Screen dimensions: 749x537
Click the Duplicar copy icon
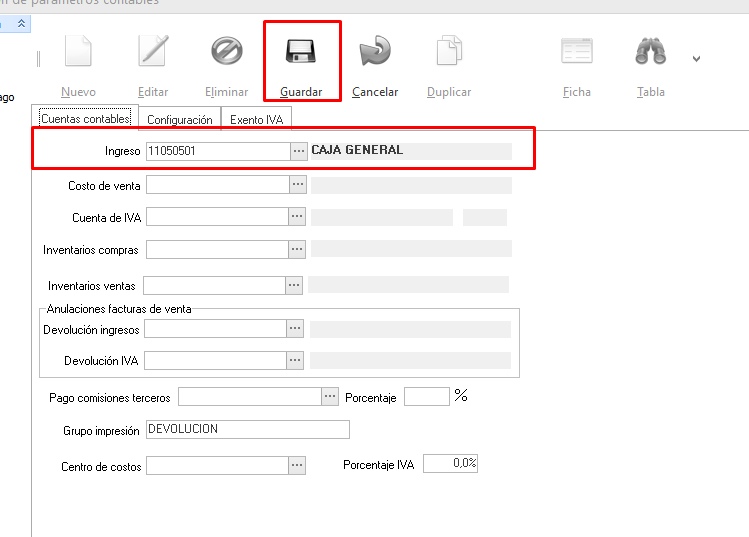[x=449, y=52]
